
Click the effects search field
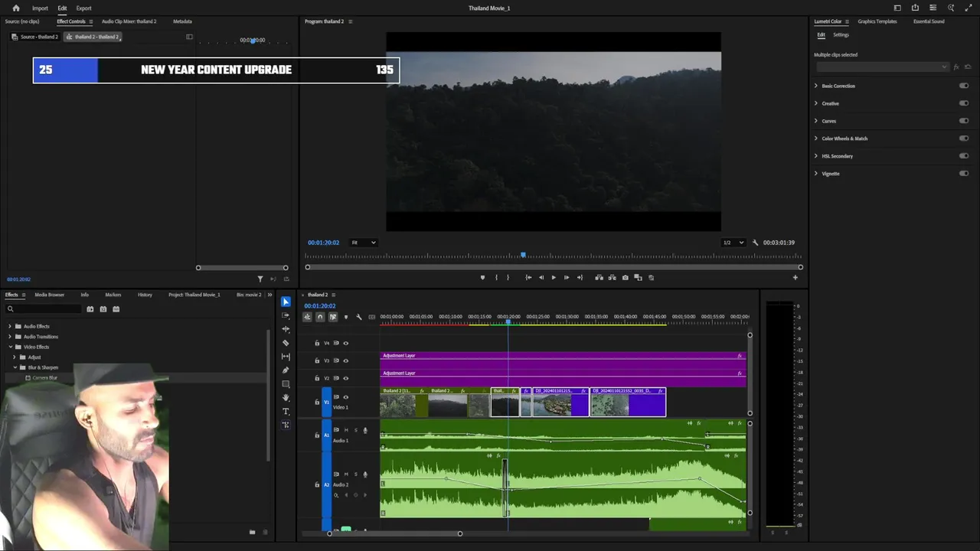pos(43,309)
